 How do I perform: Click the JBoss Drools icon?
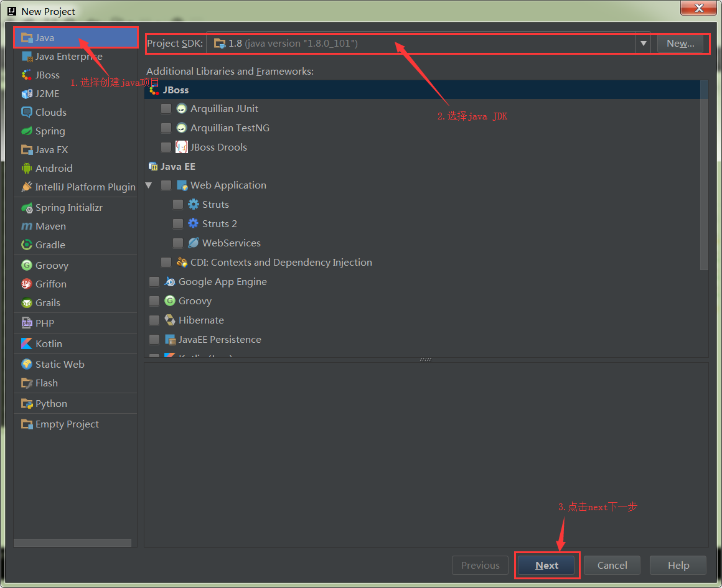click(x=181, y=147)
